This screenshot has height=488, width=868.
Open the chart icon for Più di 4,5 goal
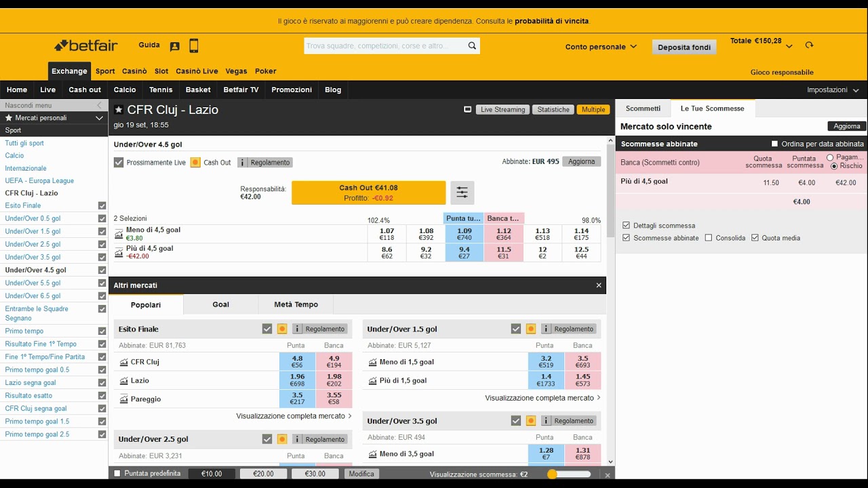pyautogui.click(x=119, y=253)
